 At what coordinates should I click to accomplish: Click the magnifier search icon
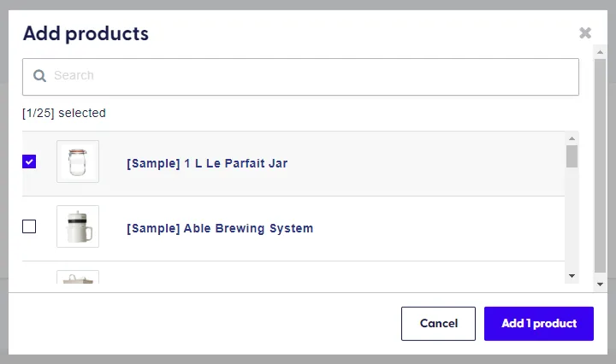(x=39, y=76)
